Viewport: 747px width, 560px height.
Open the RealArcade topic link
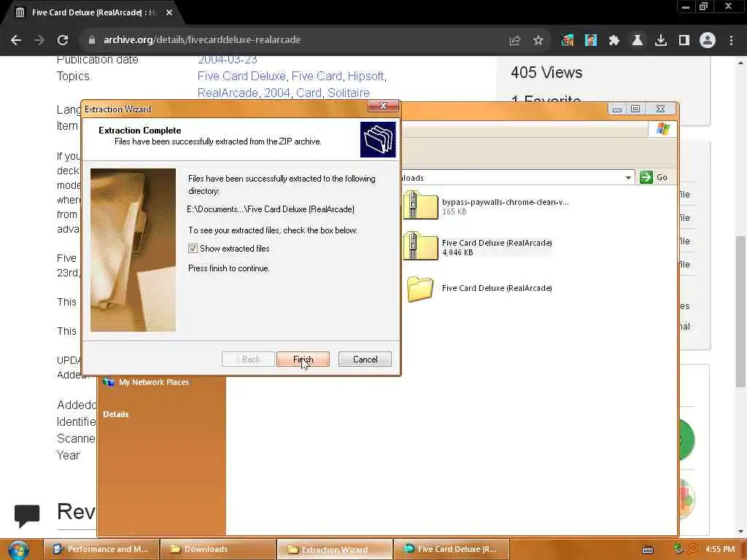pos(228,93)
